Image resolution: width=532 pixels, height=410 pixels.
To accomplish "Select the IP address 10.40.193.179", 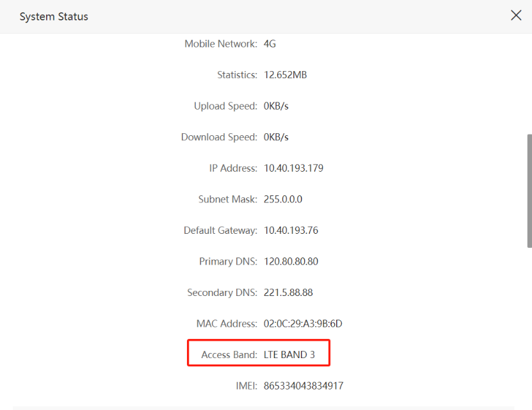I will [293, 168].
